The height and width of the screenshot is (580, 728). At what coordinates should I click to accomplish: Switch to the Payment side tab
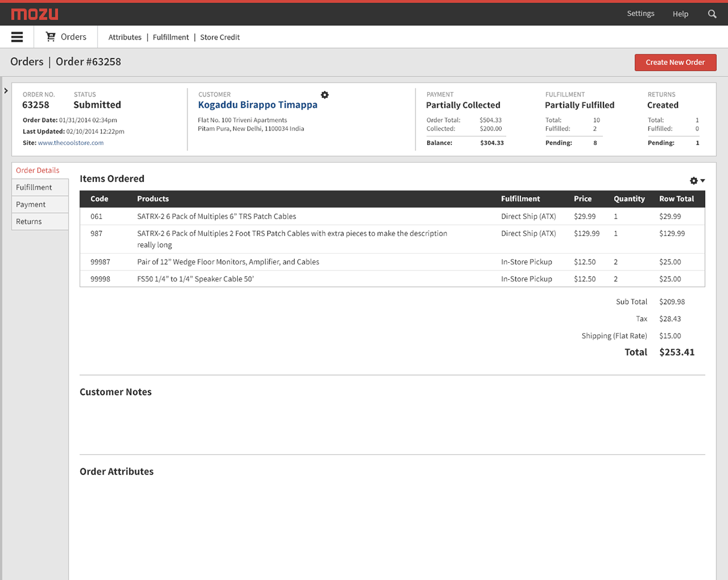click(39, 204)
